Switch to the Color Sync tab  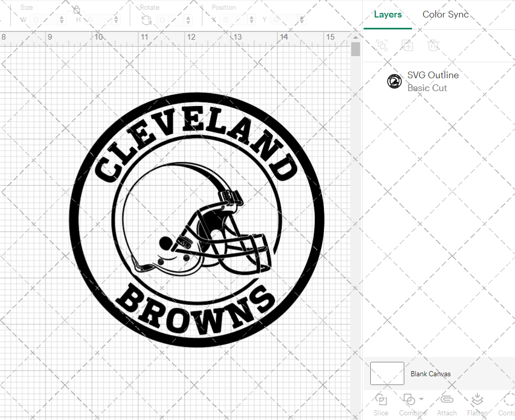point(445,14)
